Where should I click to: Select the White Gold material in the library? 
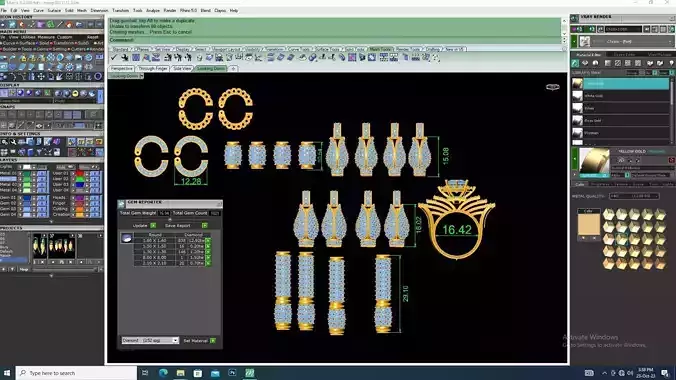point(620,96)
